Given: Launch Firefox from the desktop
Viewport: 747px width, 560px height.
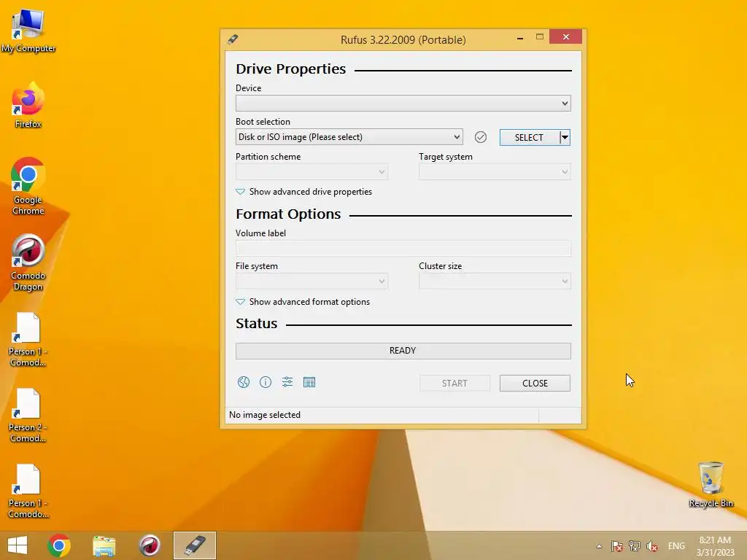Looking at the screenshot, I should [28, 105].
